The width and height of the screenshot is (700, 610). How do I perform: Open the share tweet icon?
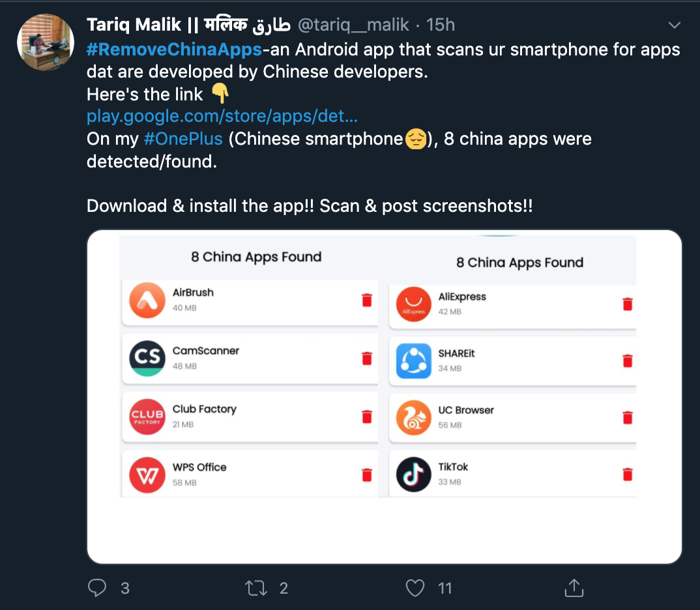coord(574,588)
